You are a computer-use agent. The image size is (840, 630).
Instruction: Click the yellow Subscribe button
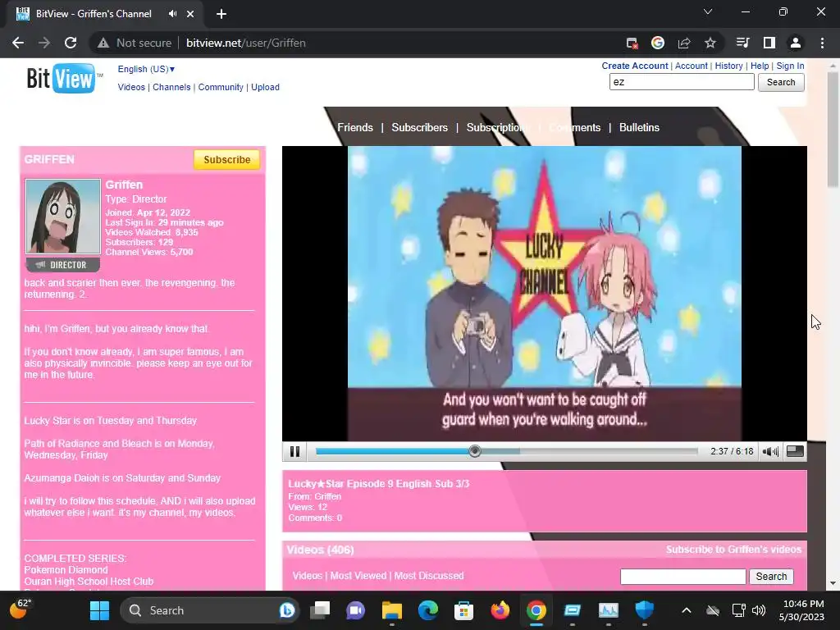coord(226,160)
